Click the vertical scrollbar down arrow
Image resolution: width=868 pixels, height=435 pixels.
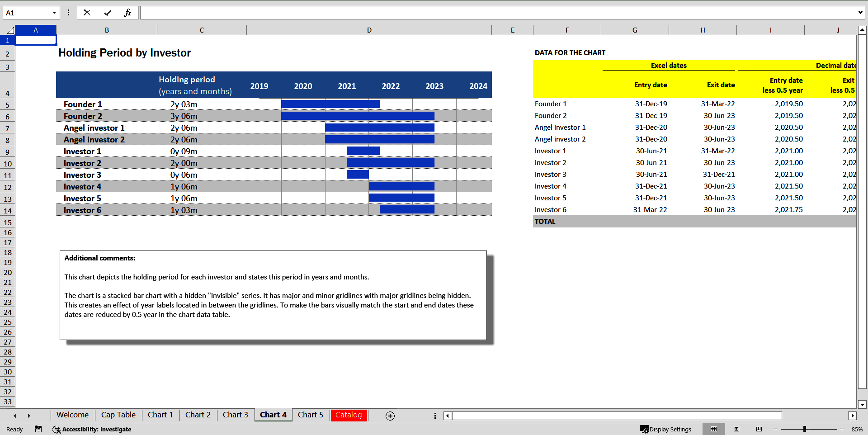coord(862,404)
